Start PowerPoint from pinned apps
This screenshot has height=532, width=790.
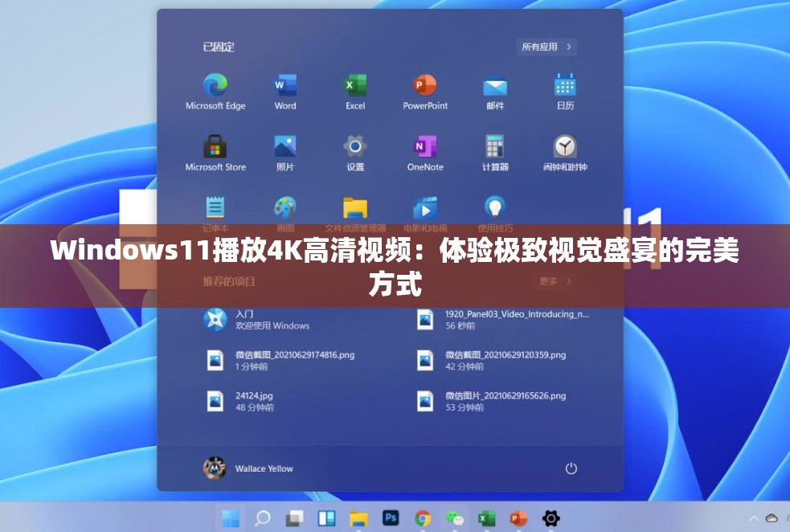click(425, 92)
